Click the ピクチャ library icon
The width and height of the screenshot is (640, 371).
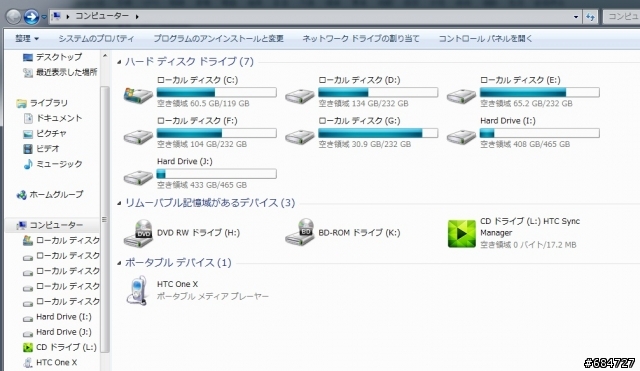pyautogui.click(x=28, y=134)
